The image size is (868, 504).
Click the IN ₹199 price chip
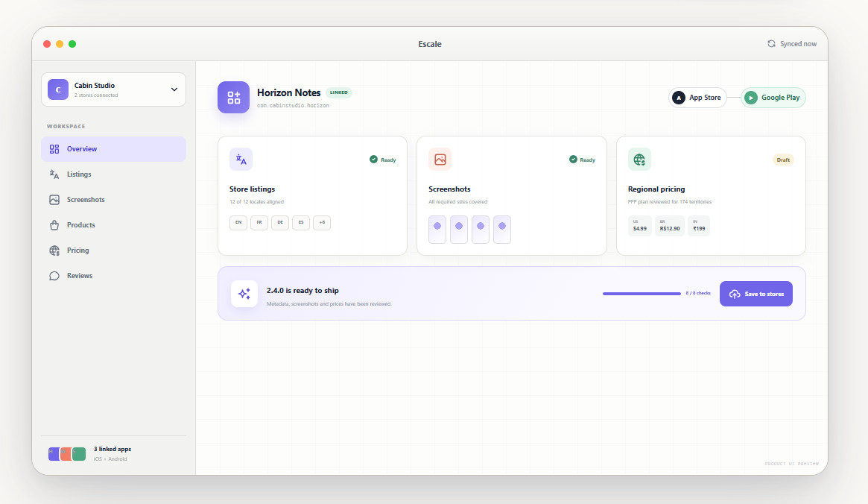699,225
